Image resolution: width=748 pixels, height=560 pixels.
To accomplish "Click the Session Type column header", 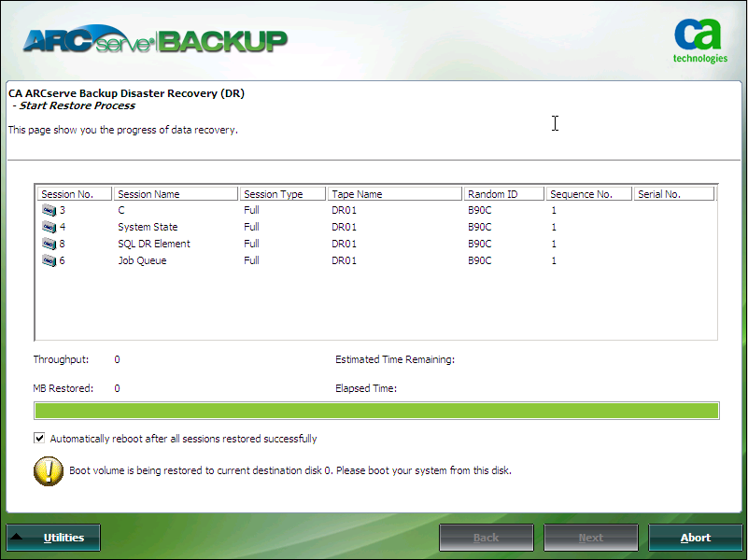I will click(283, 194).
